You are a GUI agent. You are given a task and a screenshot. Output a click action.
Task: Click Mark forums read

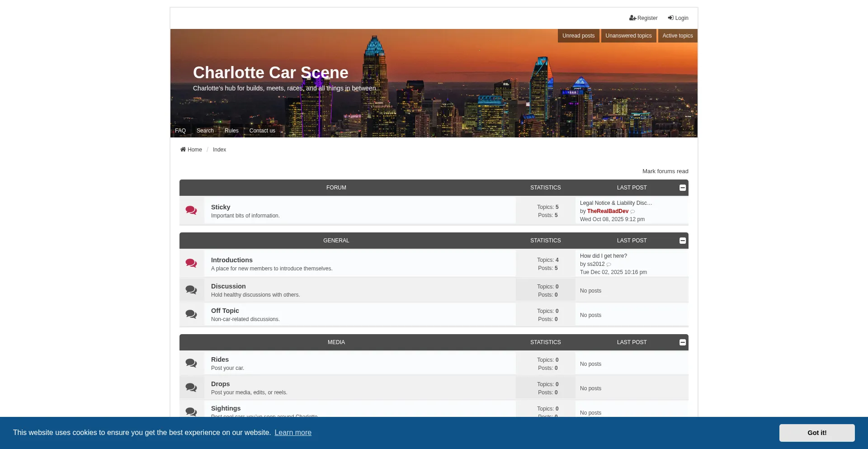point(665,171)
